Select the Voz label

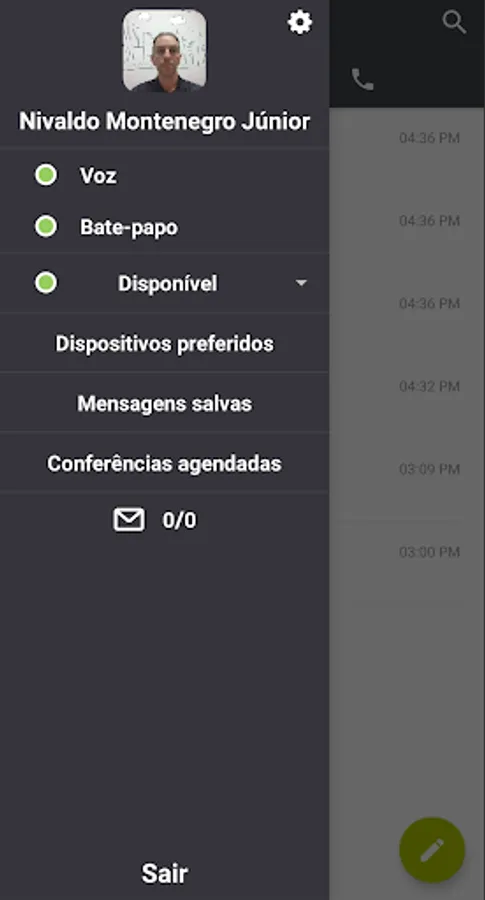(x=98, y=176)
